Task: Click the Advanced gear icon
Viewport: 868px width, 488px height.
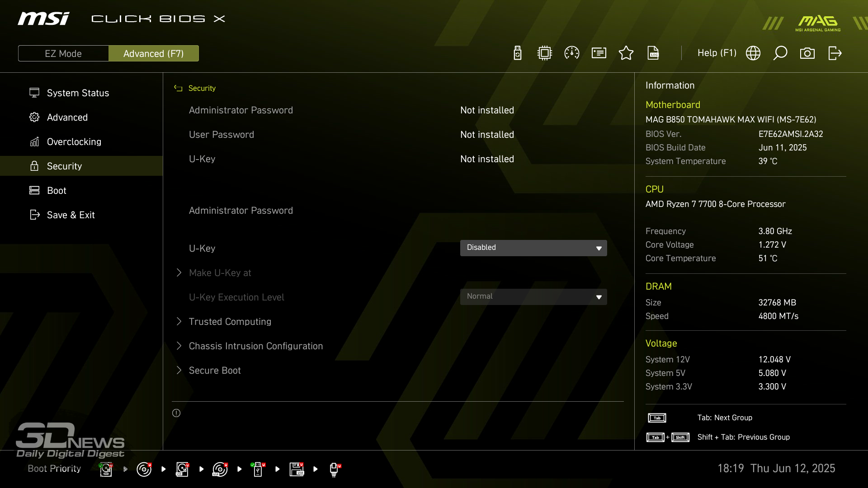Action: (34, 117)
